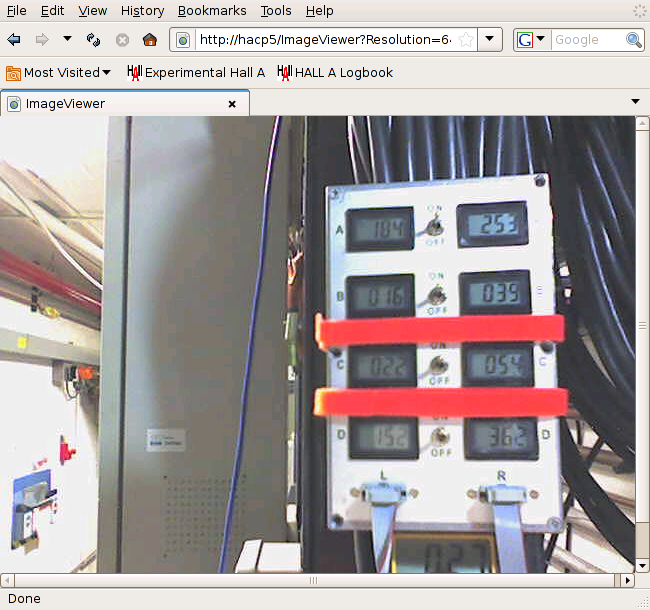Screen dimensions: 650x610
Task: Click the Back navigation arrow
Action: coord(14,40)
